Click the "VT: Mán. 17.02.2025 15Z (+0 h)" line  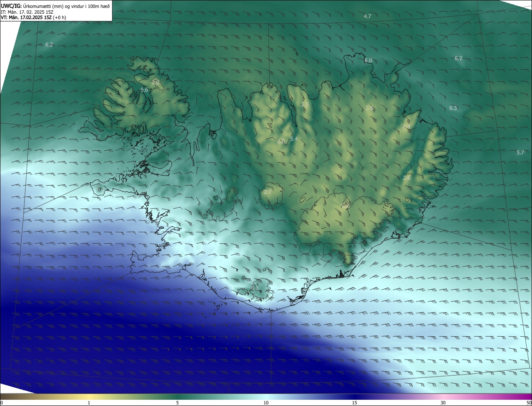[33, 17]
